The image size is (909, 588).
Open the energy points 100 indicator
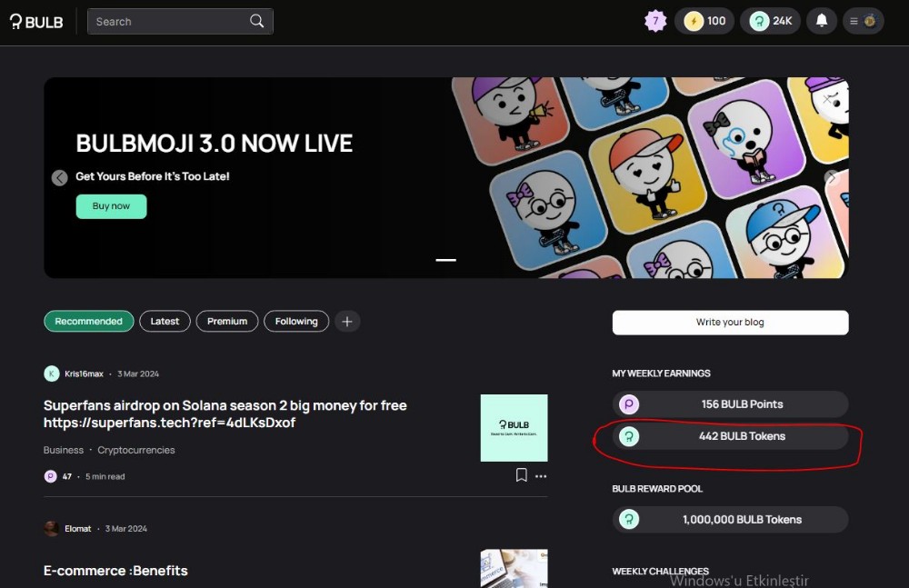[704, 21]
